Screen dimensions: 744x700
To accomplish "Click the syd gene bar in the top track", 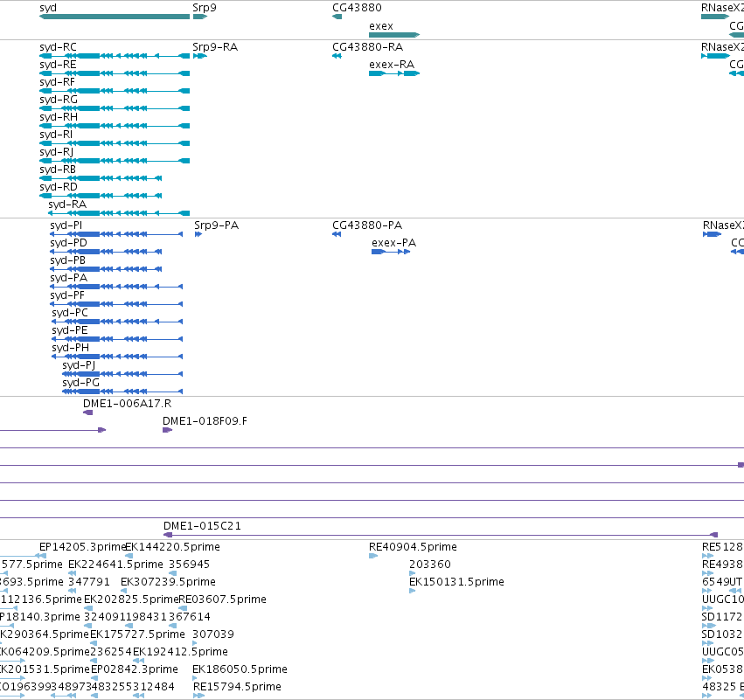I will [x=115, y=17].
